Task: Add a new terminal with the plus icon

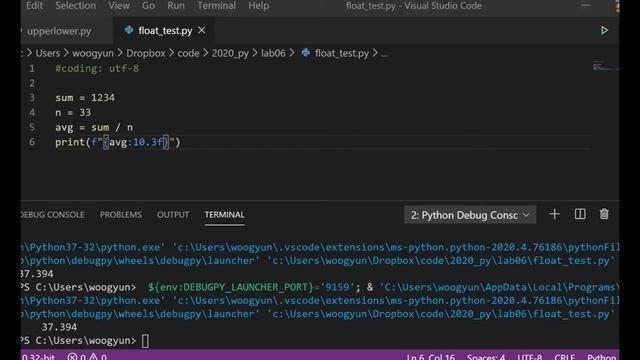Action: [x=554, y=214]
